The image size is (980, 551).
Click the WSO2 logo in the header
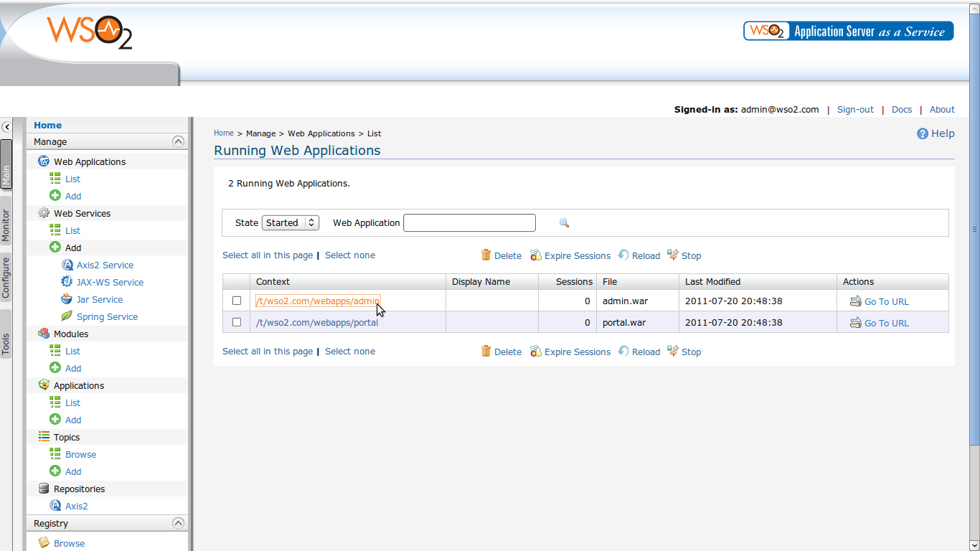pos(90,32)
